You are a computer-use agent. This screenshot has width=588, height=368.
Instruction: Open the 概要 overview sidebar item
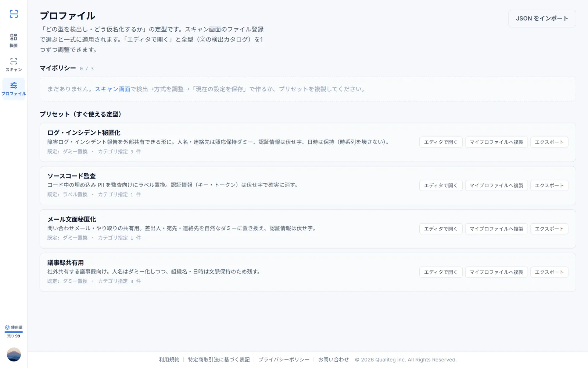[14, 40]
